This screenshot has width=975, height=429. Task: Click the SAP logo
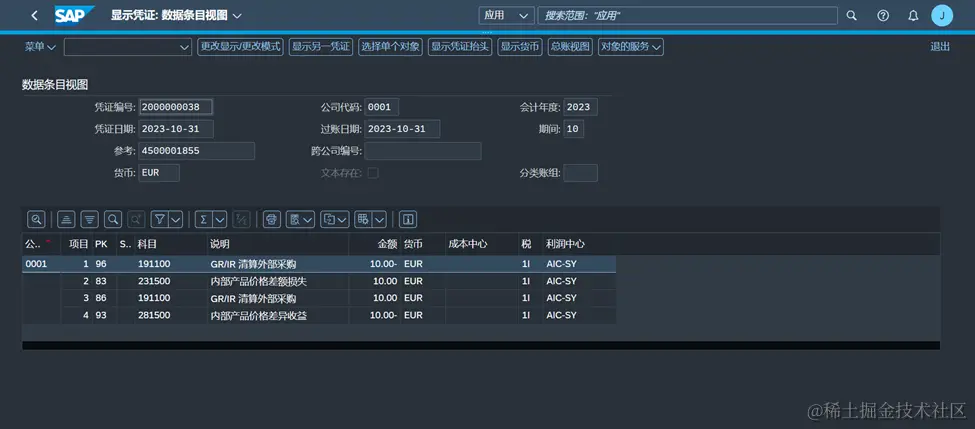point(74,15)
